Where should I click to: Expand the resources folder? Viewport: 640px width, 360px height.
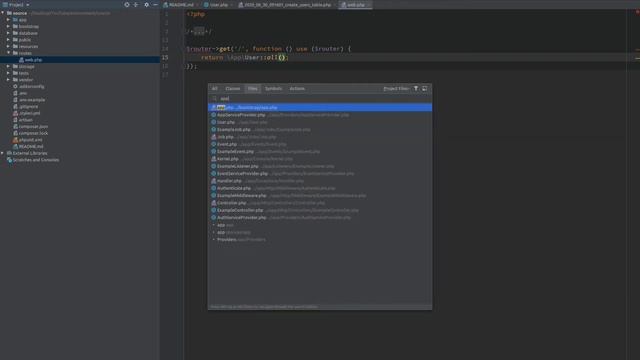coord(9,46)
